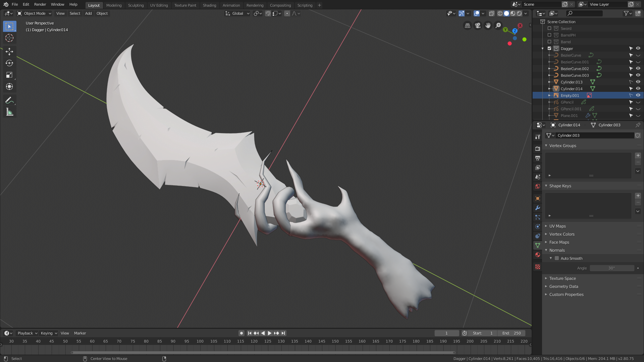Select the Measure tool
The image size is (644, 362).
point(9,112)
